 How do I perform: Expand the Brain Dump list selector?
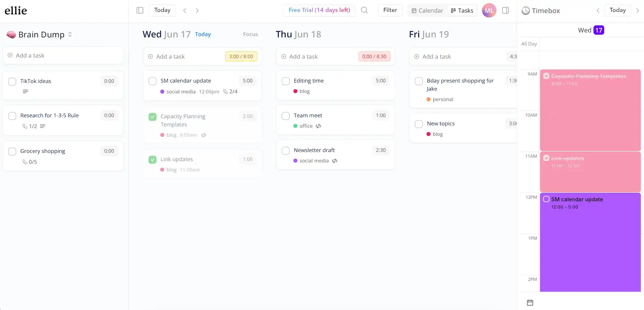(x=70, y=34)
